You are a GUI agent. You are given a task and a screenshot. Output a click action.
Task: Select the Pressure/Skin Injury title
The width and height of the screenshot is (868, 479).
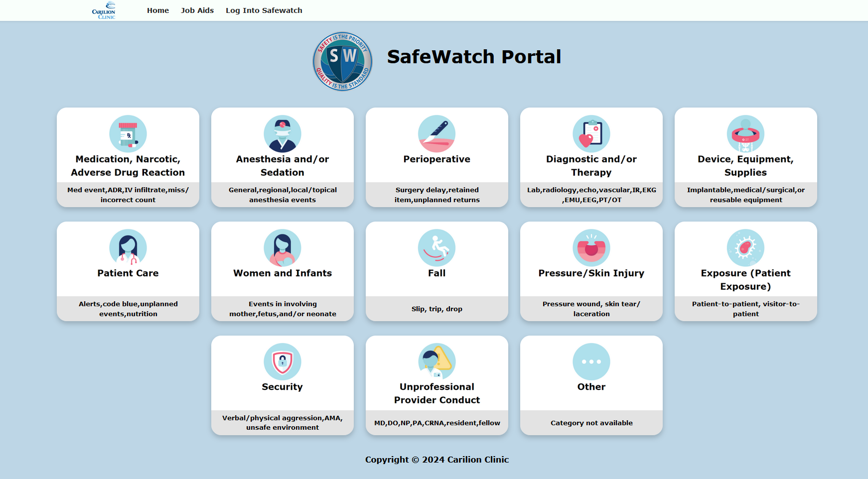point(591,273)
